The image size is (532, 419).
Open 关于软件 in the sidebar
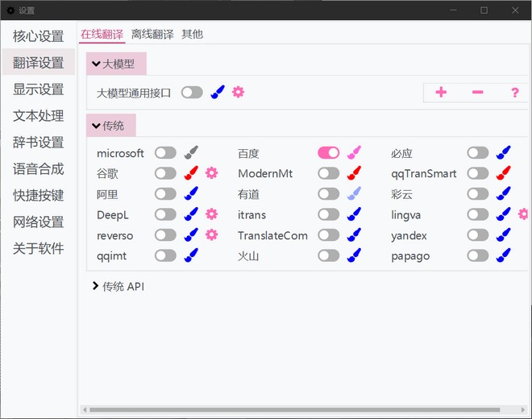click(x=39, y=248)
